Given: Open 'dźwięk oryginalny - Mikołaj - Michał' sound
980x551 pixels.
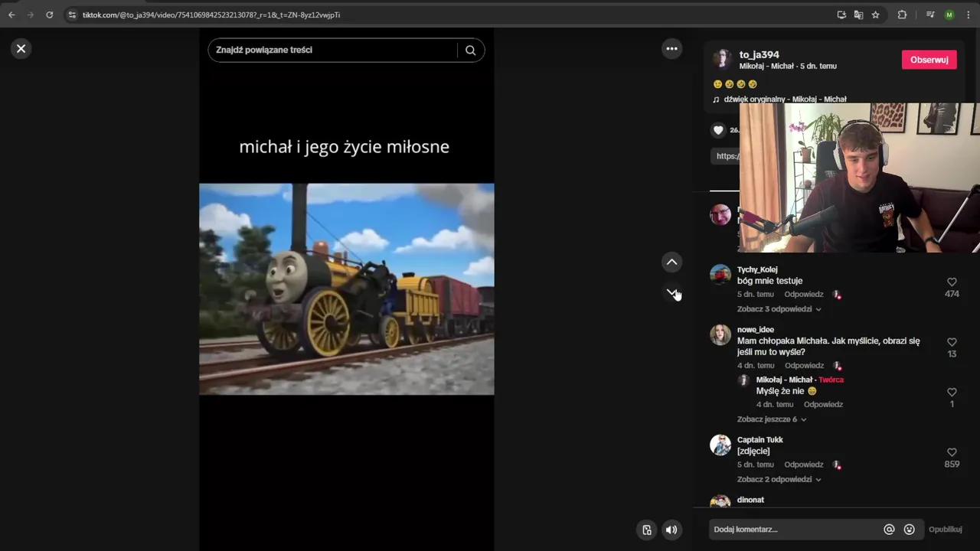Looking at the screenshot, I should coord(785,99).
